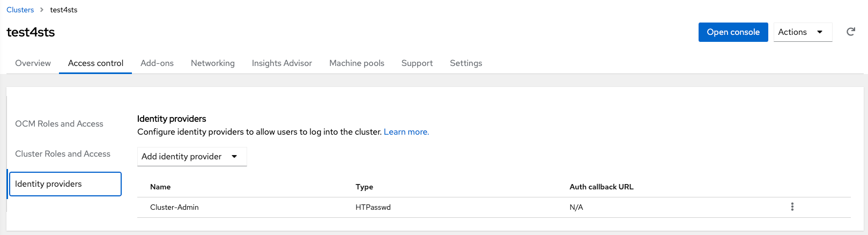Select OCM Roles and Access section

59,124
